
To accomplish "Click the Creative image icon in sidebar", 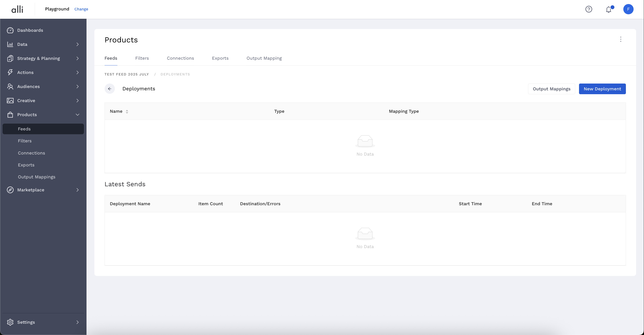I will tap(10, 101).
